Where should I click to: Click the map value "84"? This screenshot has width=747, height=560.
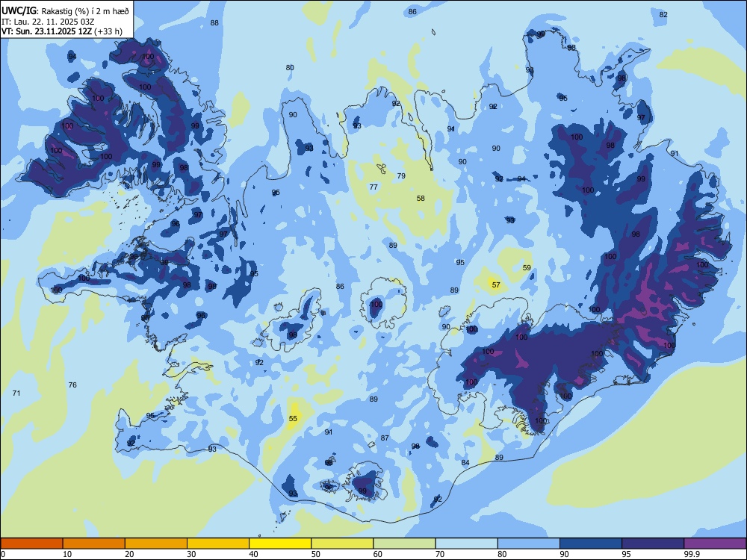click(465, 462)
